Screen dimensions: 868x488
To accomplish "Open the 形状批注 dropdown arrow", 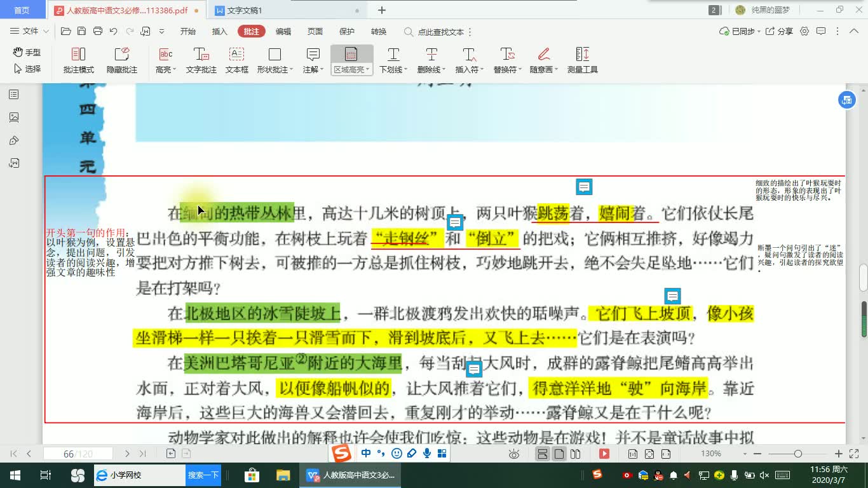I will coord(291,70).
